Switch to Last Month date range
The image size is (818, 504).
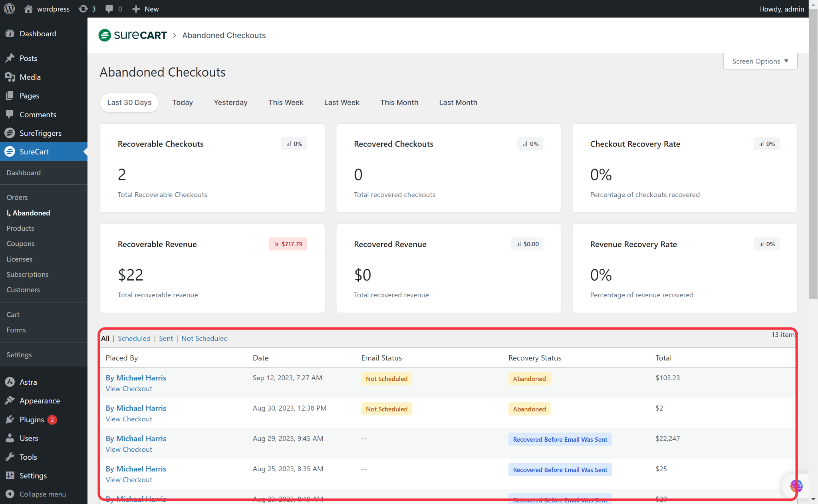[x=458, y=103]
